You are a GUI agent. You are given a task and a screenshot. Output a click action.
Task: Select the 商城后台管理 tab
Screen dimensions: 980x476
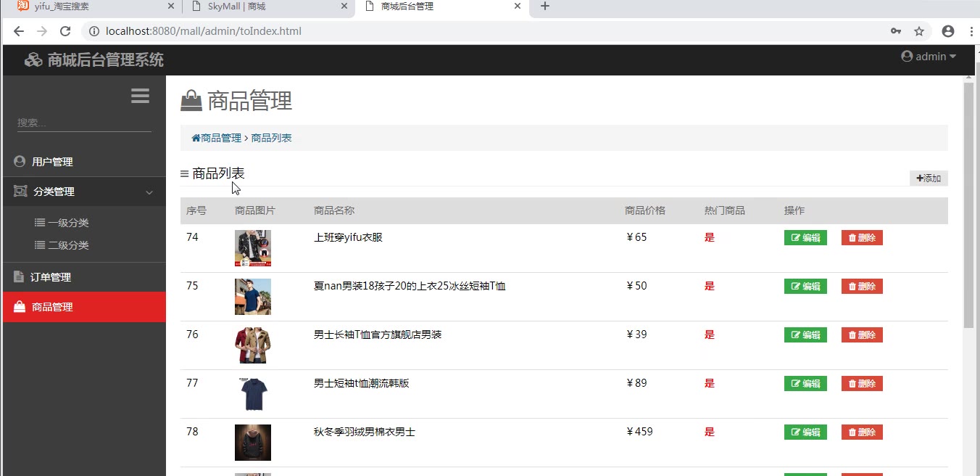442,7
